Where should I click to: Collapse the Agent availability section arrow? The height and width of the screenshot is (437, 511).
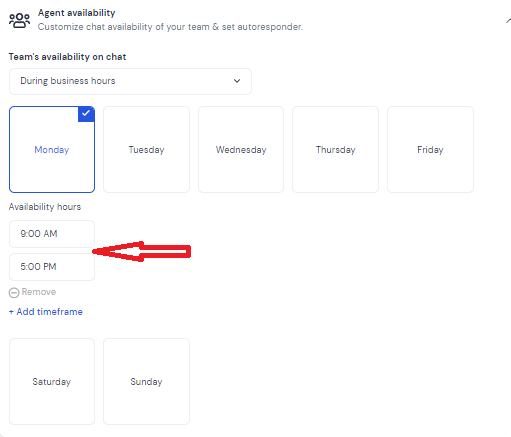[x=508, y=21]
